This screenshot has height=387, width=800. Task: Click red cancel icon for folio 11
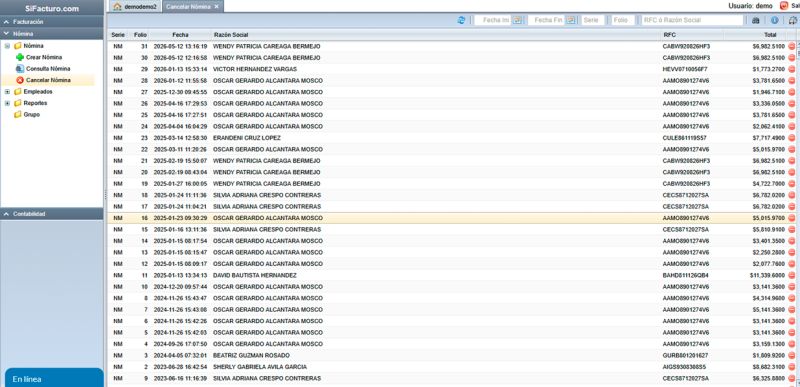[791, 275]
